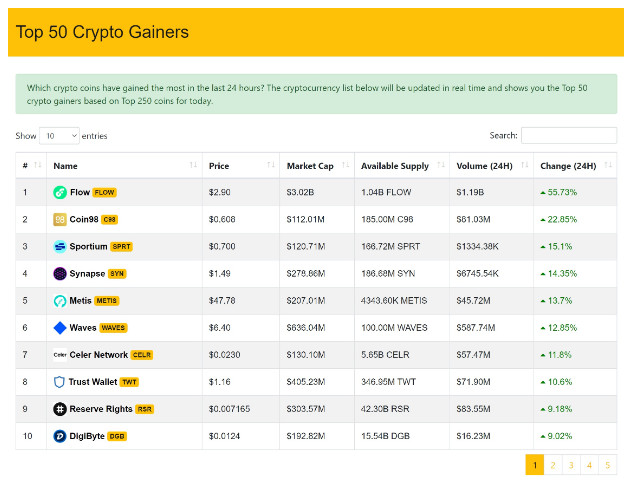Go to pagination page 2

coord(553,465)
